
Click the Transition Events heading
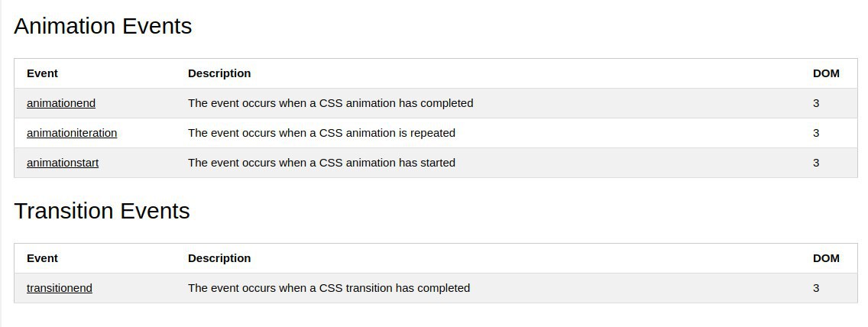tap(102, 211)
